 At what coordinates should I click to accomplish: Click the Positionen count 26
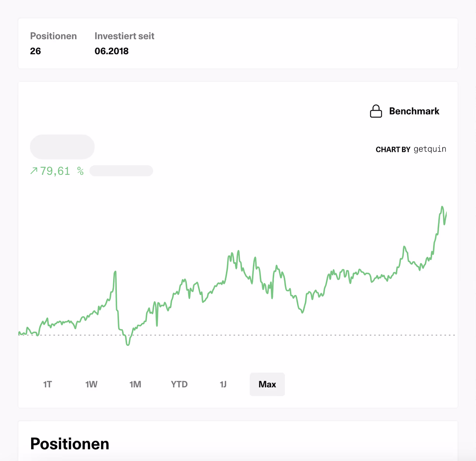[x=35, y=51]
